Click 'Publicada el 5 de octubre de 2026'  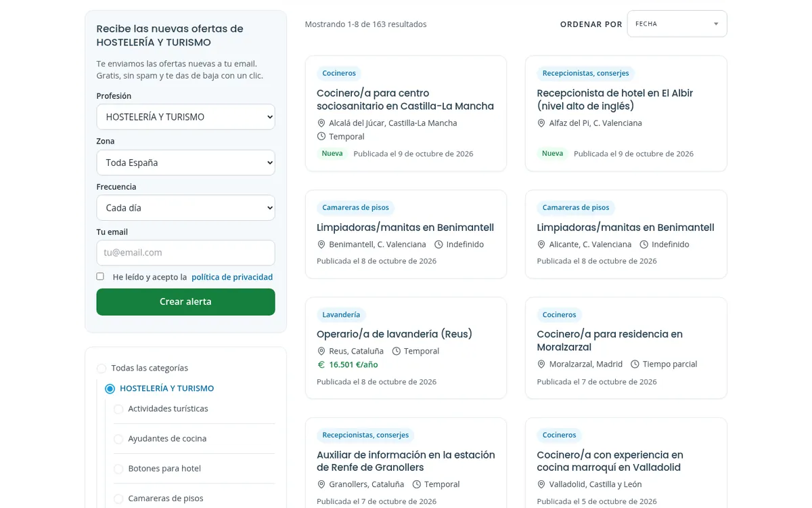click(597, 502)
